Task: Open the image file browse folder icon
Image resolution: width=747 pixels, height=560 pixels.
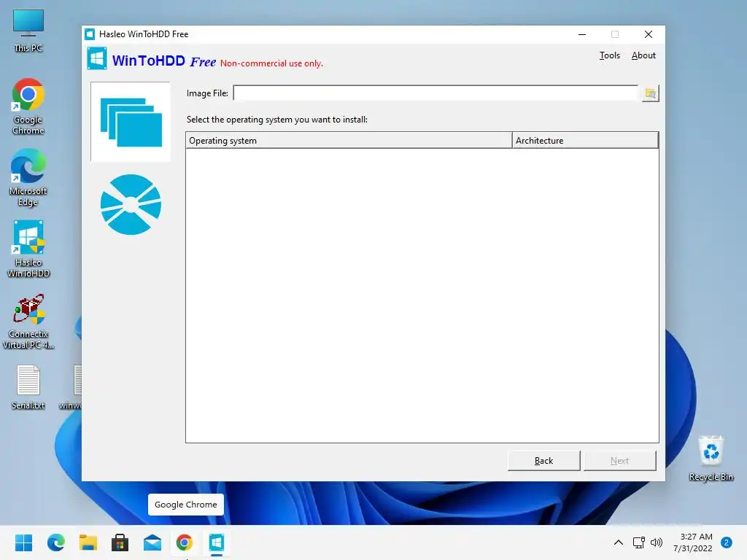Action: 650,93
